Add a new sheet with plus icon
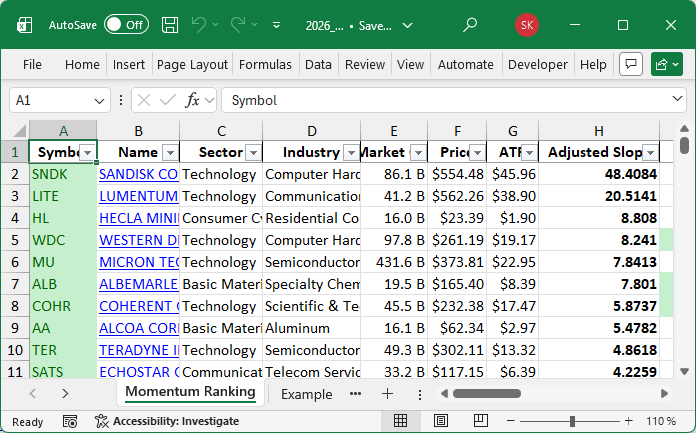 coord(387,394)
